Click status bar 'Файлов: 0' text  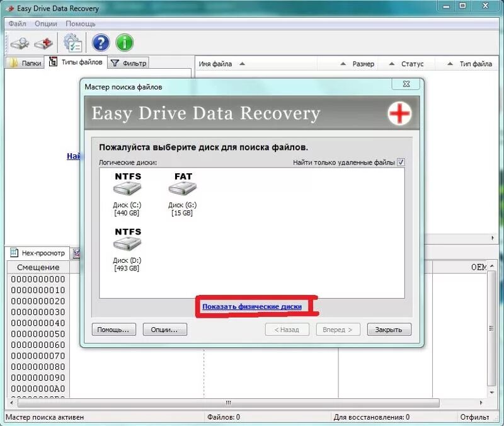tap(224, 417)
